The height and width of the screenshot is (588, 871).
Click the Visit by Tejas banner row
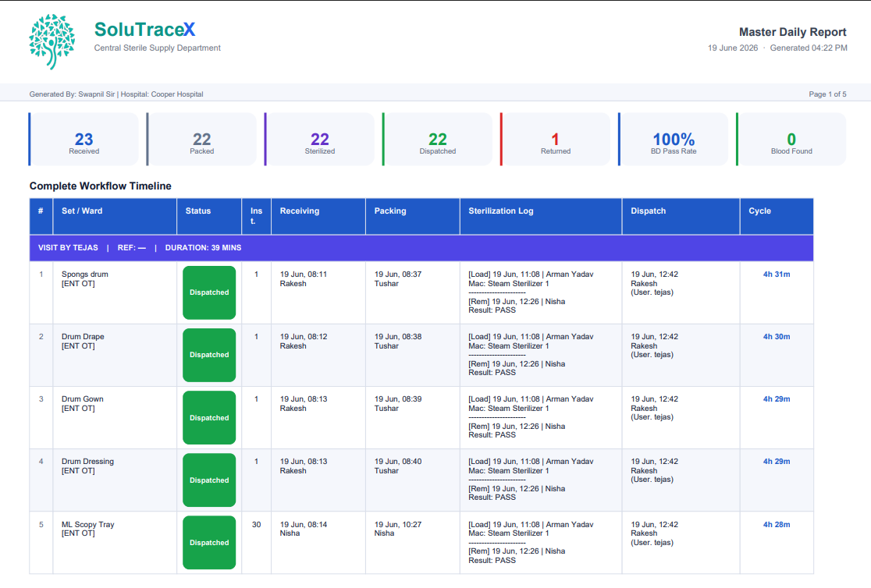[x=421, y=248]
